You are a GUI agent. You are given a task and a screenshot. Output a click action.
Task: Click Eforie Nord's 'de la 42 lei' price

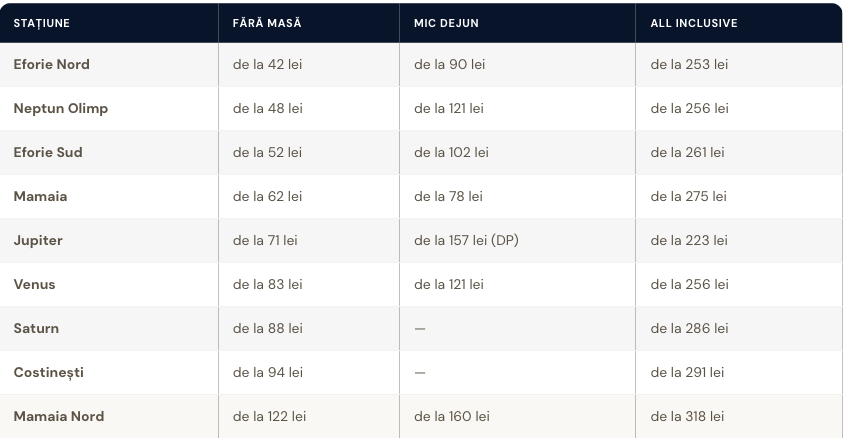[x=267, y=64]
